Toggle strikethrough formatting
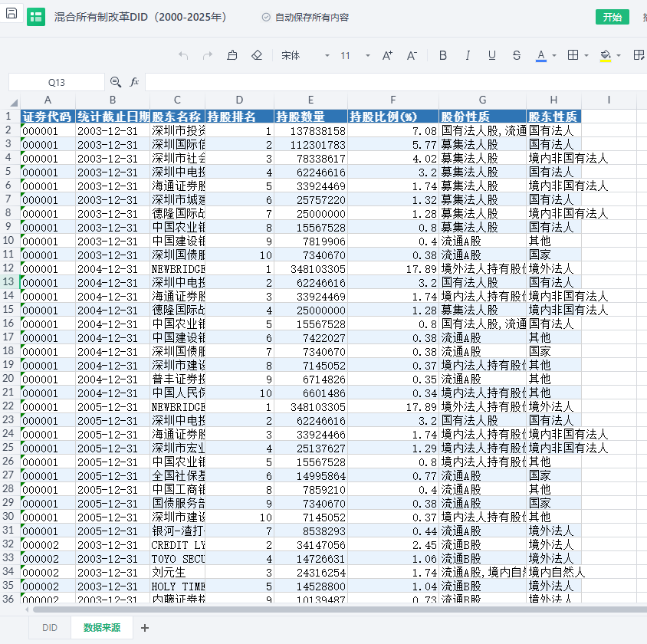This screenshot has width=647, height=644. tap(516, 55)
